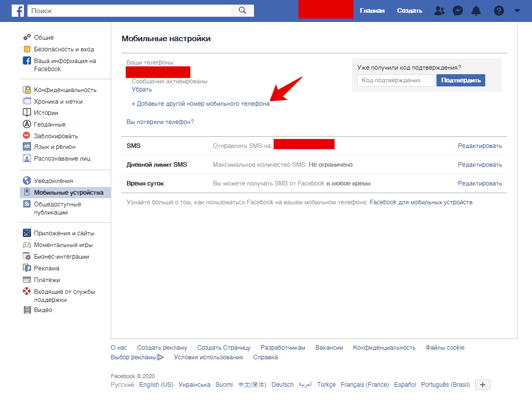This screenshot has height=402, width=532.
Task: Switch language to Deutsch
Action: tap(283, 385)
